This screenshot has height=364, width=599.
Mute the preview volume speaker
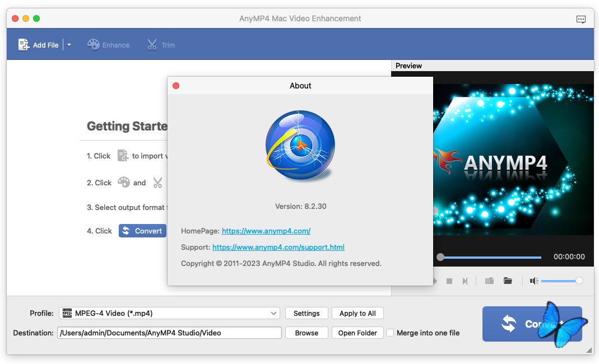[533, 281]
